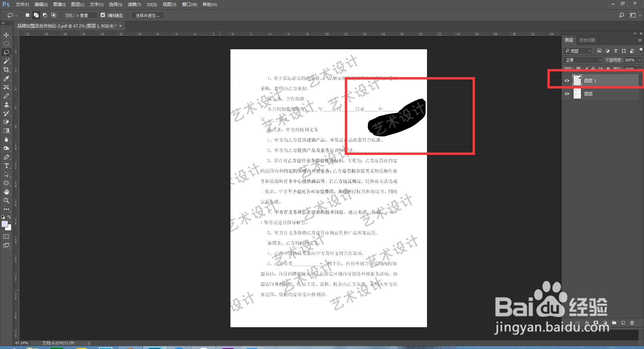
Task: Select the Lasso tool in the toolbox
Action: (6, 52)
